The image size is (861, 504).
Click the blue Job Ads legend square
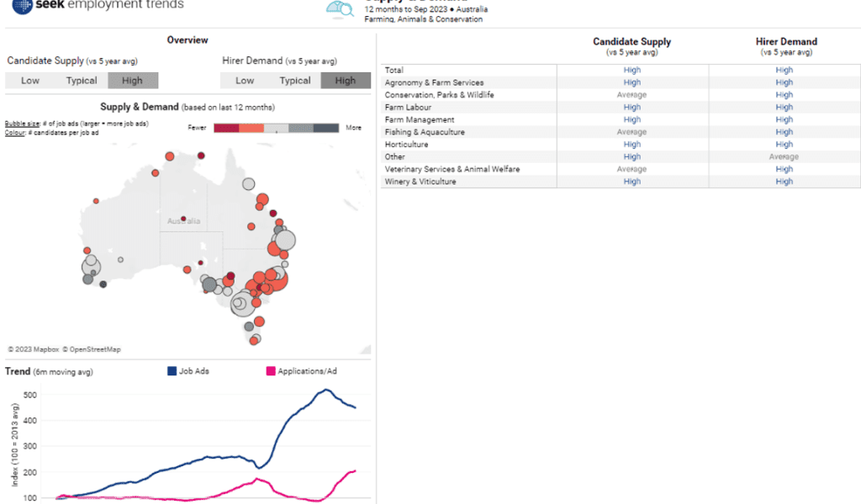[172, 371]
